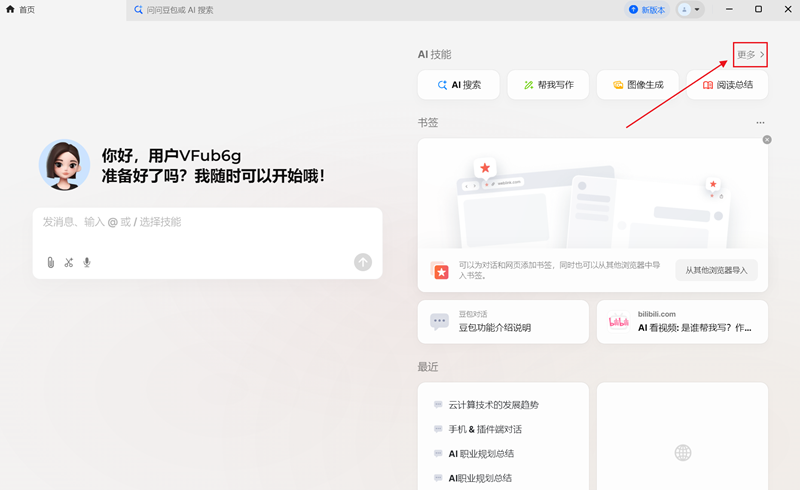Open the user account avatar dropdown

(690, 10)
